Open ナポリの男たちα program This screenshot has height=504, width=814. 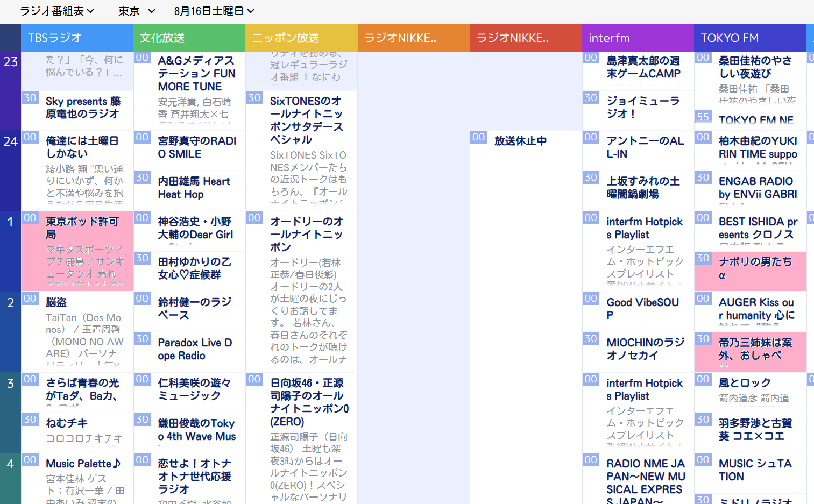750,272
